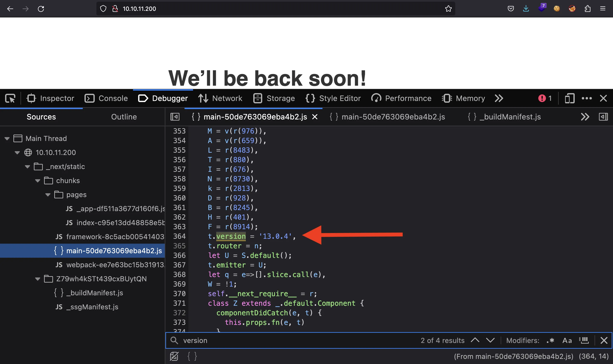Open webpack-ee7e63bc15b31913 file in tree
This screenshot has width=613, height=364.
[x=110, y=265]
